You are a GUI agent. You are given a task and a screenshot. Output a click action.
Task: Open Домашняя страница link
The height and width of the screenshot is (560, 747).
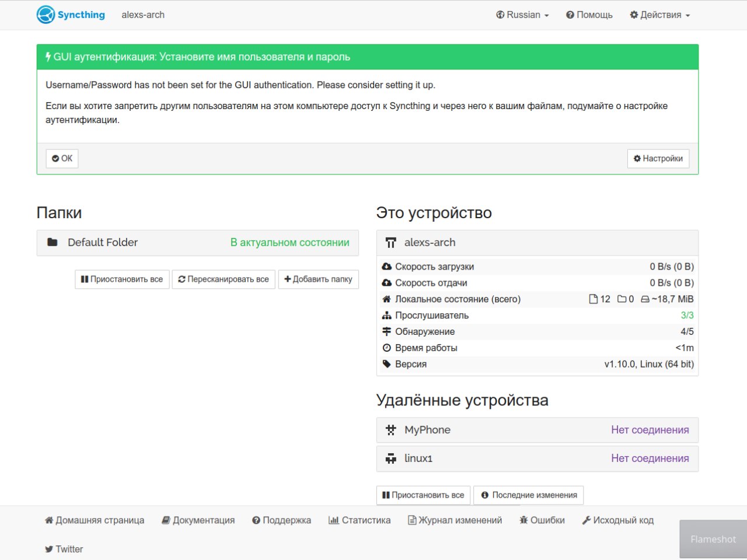coord(95,520)
